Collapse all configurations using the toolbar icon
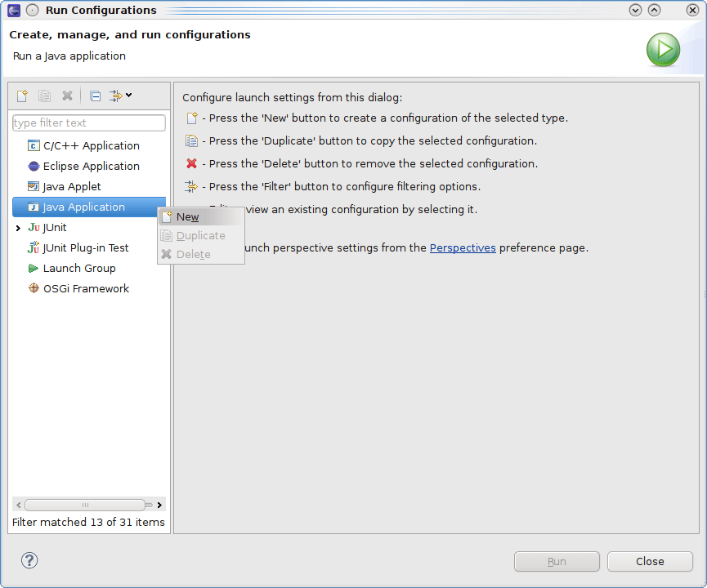The width and height of the screenshot is (707, 588). click(x=95, y=96)
